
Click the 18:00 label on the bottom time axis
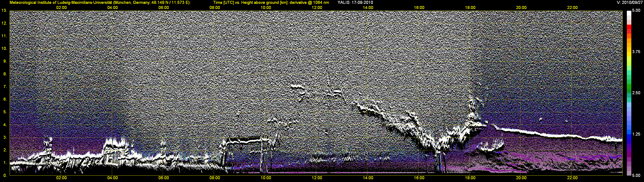click(x=470, y=178)
